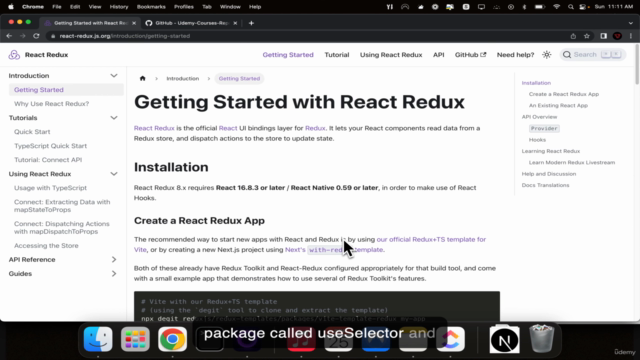Screen dimensions: 640x360
Task: Switch to the GitHub Udemy-Courses tab
Action: click(191, 23)
